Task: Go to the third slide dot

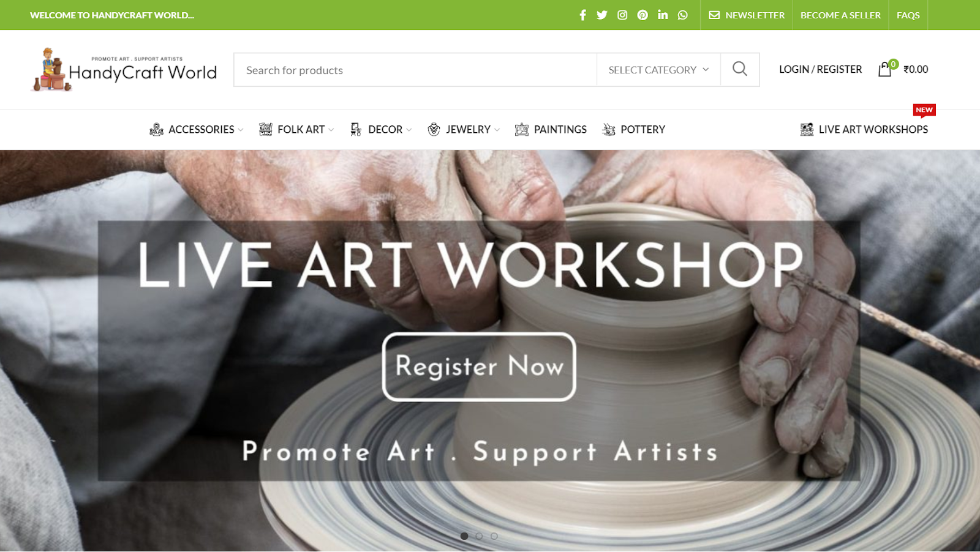Action: pyautogui.click(x=494, y=536)
